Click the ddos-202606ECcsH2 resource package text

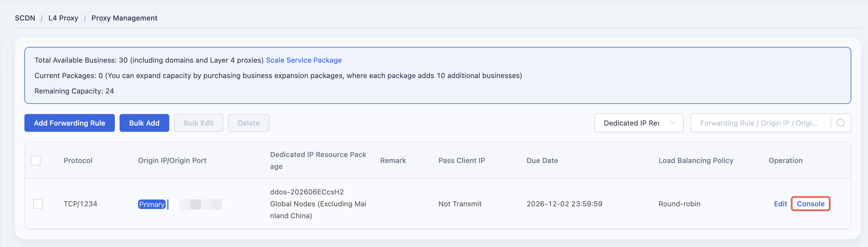pyautogui.click(x=307, y=192)
